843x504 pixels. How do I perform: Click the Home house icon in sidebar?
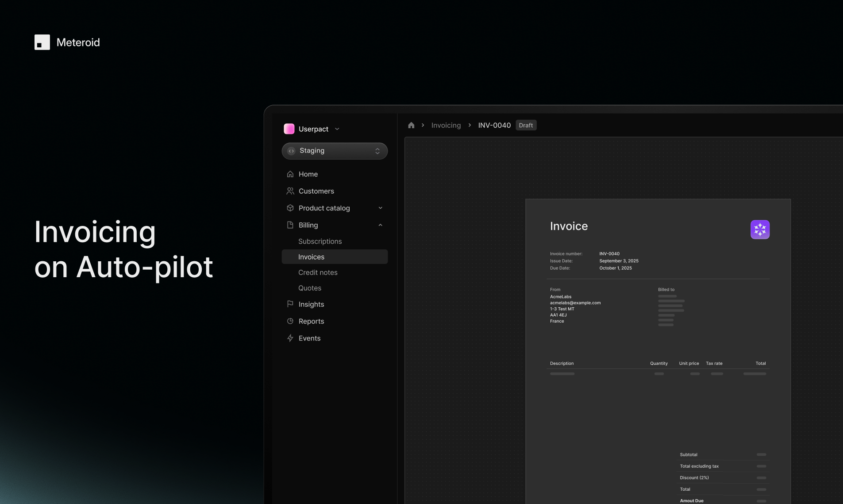pos(290,174)
